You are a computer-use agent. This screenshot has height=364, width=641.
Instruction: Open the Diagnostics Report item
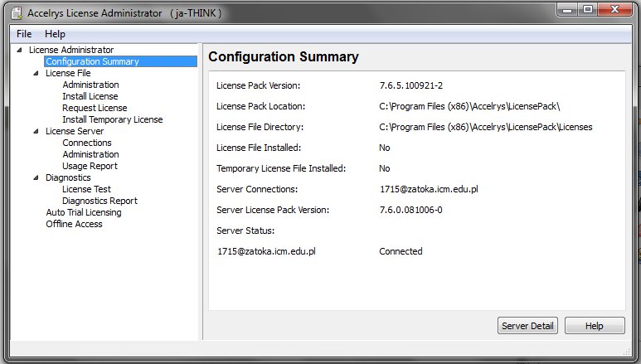(x=100, y=201)
